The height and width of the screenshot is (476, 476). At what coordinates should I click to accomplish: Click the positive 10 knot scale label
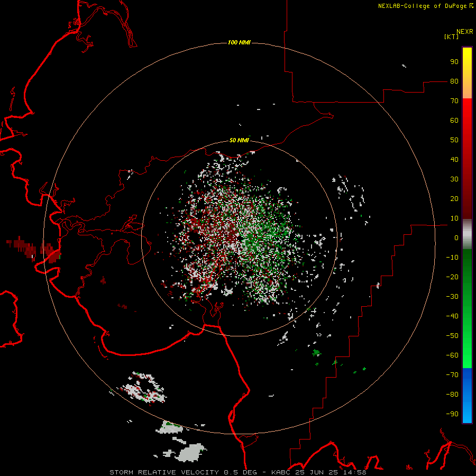pos(454,218)
